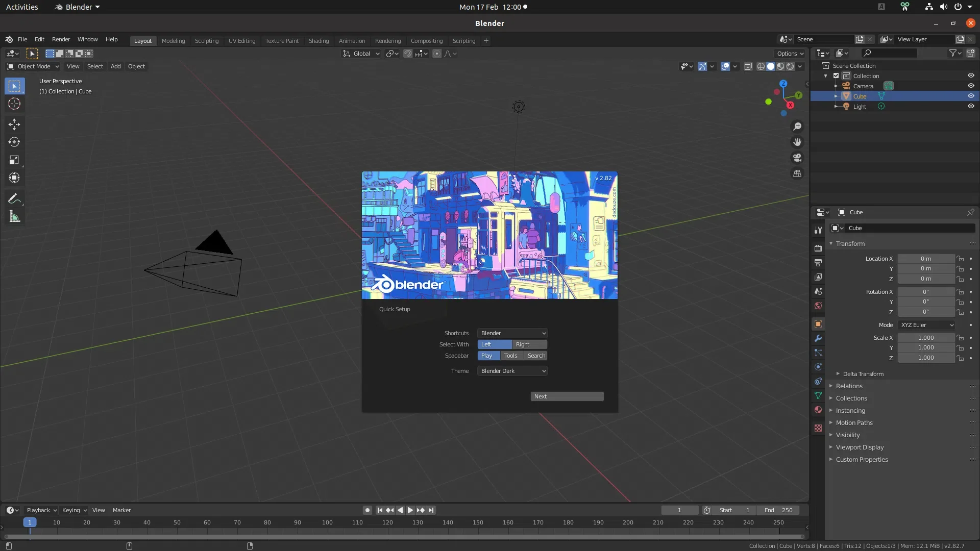Open the Add menu in viewport
This screenshot has height=551, width=980.
tap(116, 66)
